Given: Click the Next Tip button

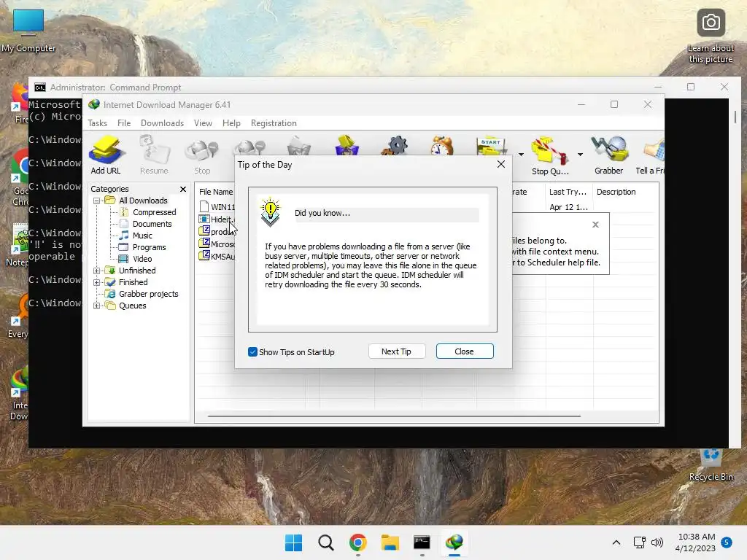Looking at the screenshot, I should point(396,351).
